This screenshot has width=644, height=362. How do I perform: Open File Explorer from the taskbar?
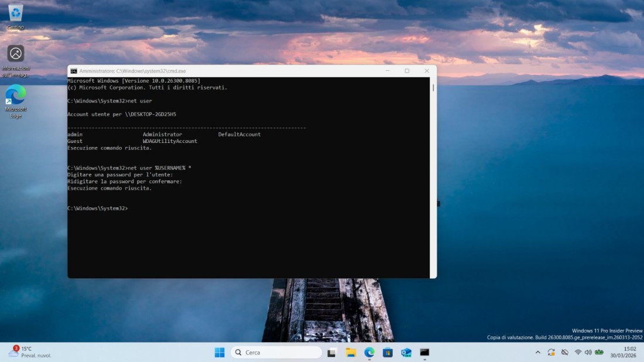(350, 352)
